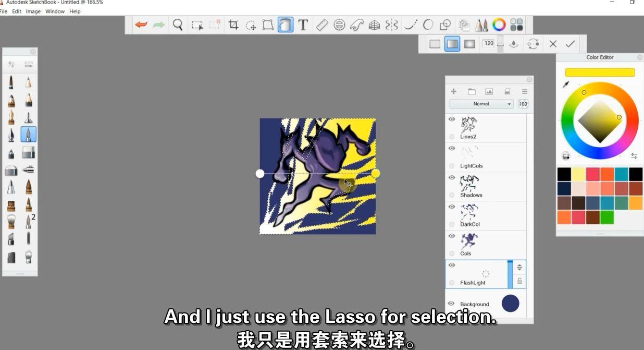644x350 pixels.
Task: Click the invert gradient icon
Action: tap(533, 44)
